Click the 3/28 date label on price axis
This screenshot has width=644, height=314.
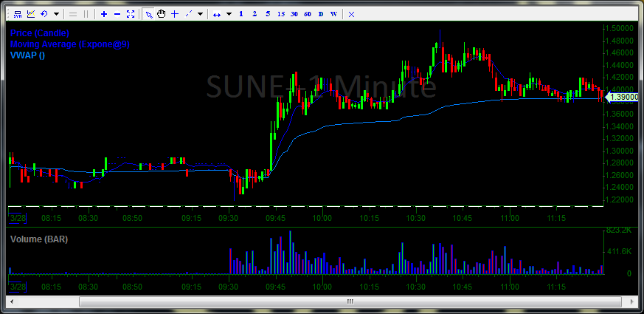tap(18, 218)
